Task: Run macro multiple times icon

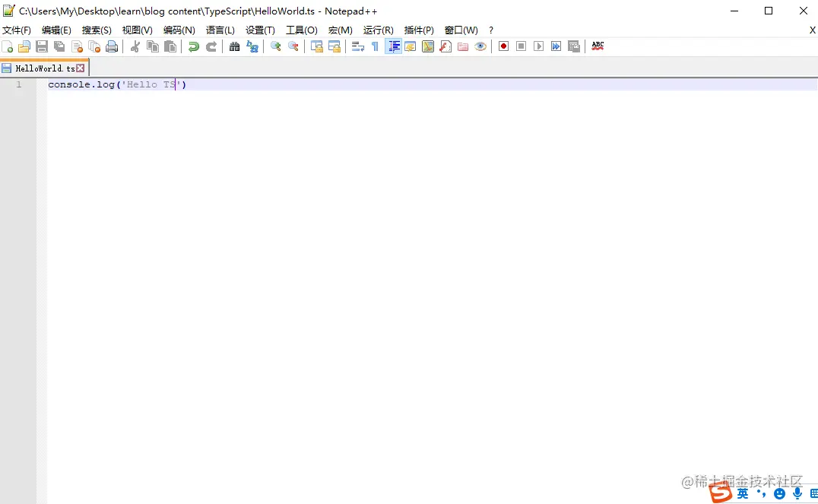Action: point(556,46)
